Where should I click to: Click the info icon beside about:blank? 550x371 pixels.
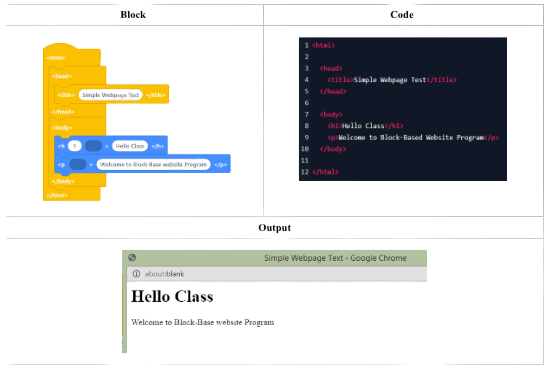[x=136, y=274]
